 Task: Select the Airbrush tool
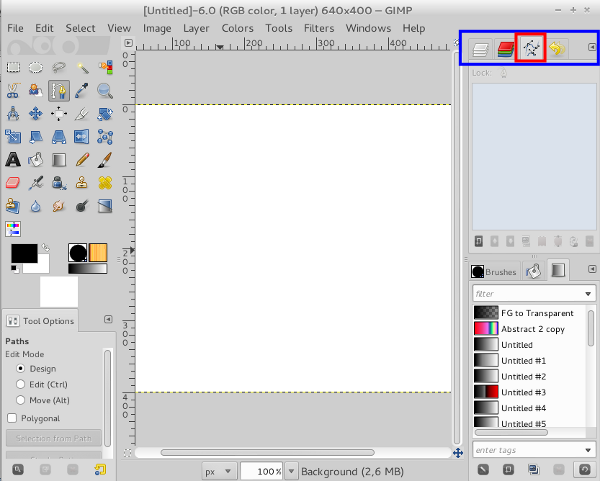36,183
